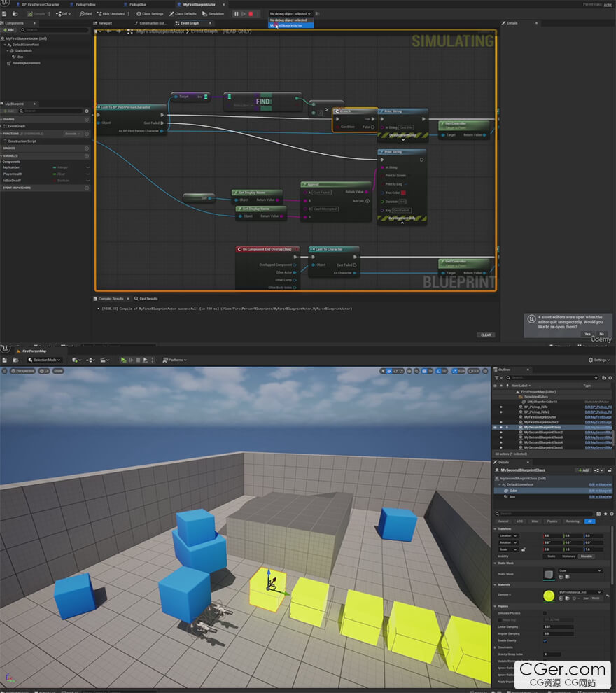Click the graph navigate forward arrow
The image size is (616, 693).
[118, 31]
